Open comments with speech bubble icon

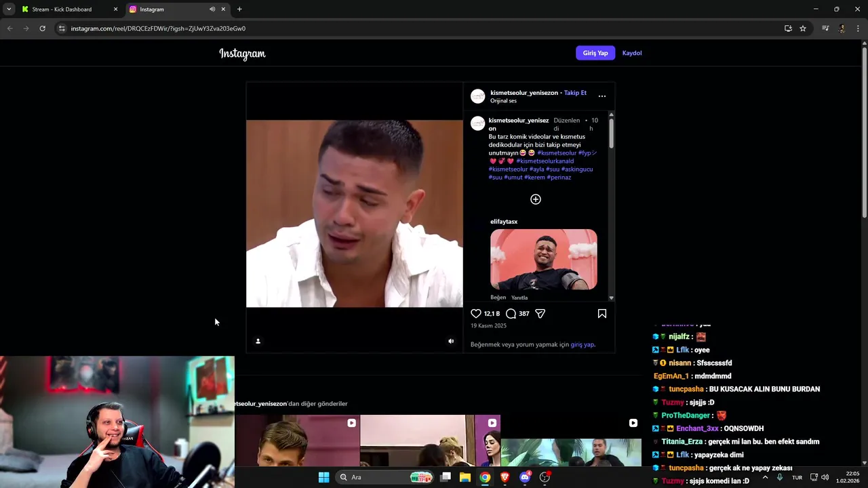point(511,314)
